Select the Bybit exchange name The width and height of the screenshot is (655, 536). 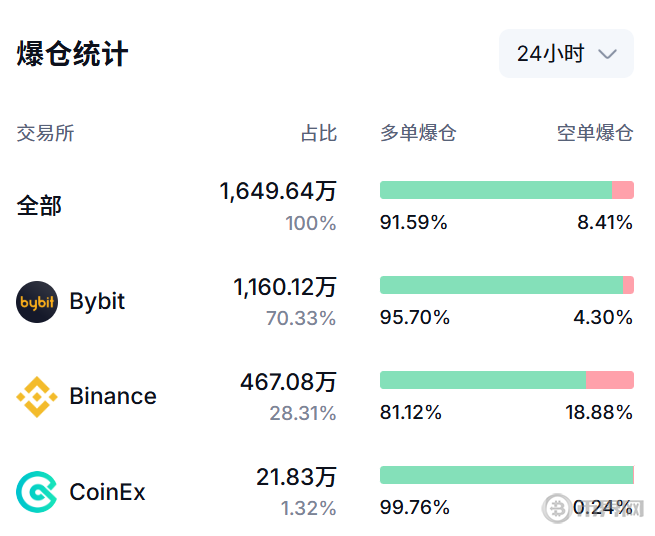pyautogui.click(x=97, y=302)
